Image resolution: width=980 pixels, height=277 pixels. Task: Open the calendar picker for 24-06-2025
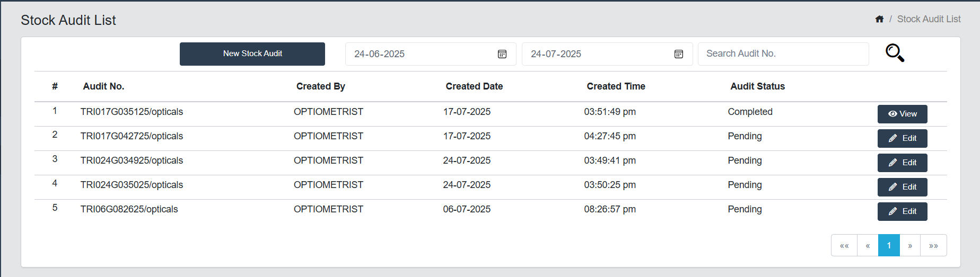502,54
